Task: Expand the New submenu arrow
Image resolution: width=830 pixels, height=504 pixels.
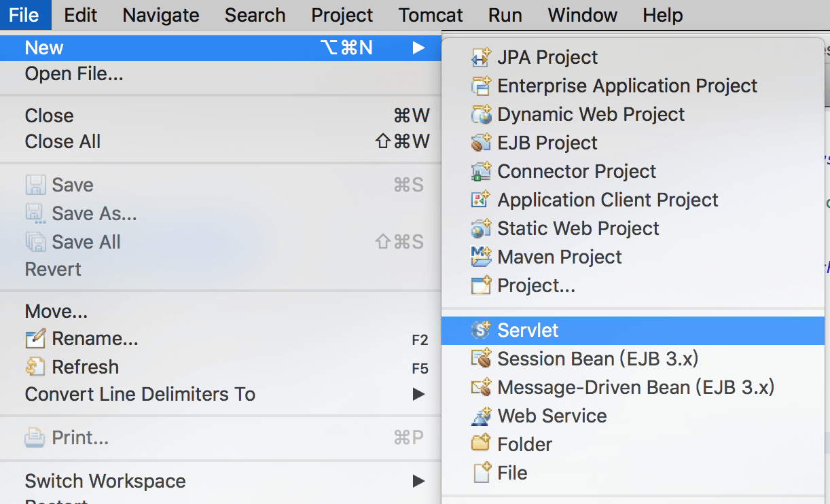Action: [418, 48]
